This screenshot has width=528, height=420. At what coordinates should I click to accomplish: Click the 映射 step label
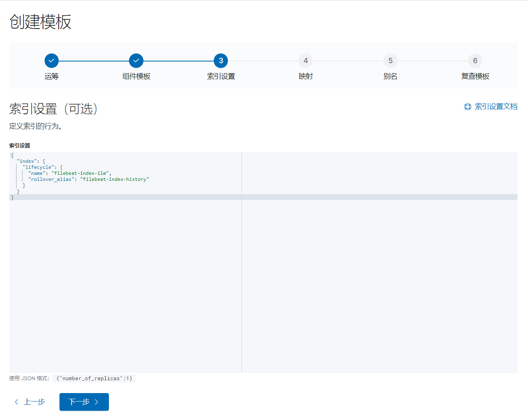[306, 76]
